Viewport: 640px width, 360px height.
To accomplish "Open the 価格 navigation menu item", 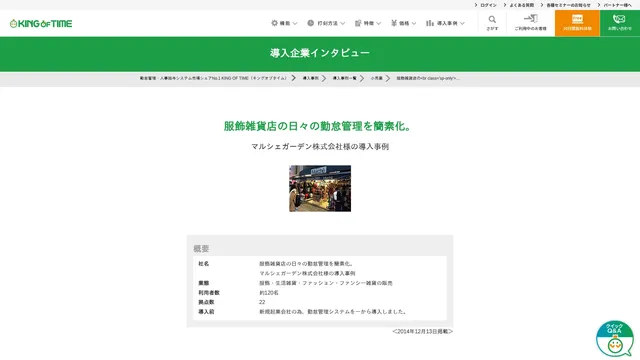I will click(404, 23).
